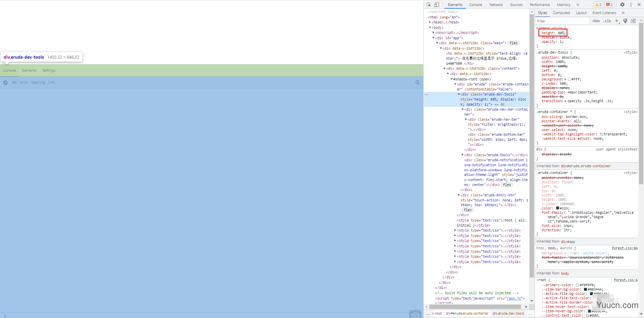Expand the eruda-nav-bar div node

click(466, 119)
